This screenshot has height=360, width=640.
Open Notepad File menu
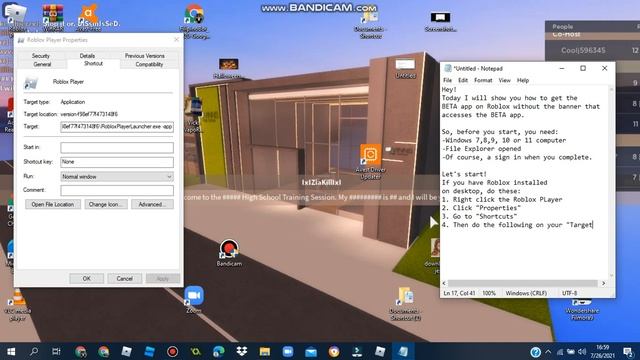click(447, 80)
